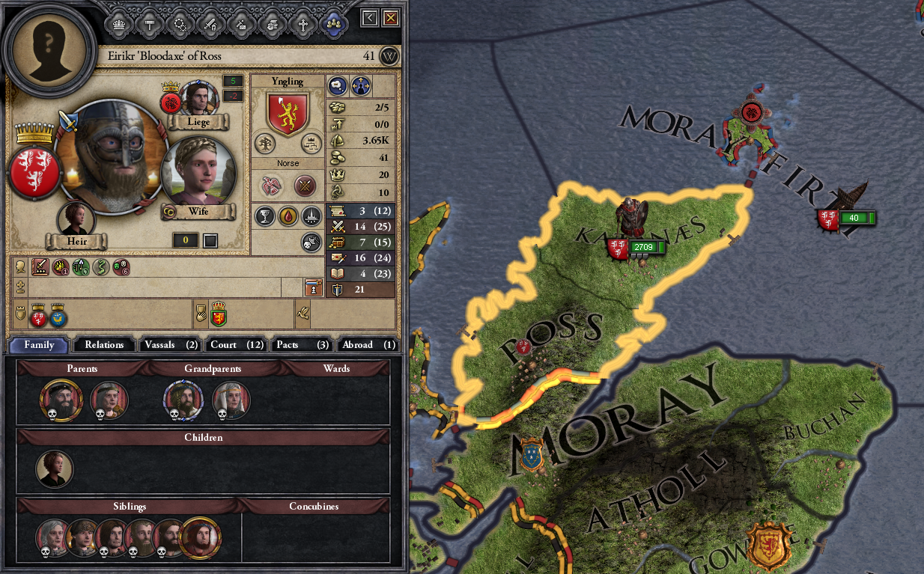Click the thought bubble icon beside Yngling

[338, 86]
